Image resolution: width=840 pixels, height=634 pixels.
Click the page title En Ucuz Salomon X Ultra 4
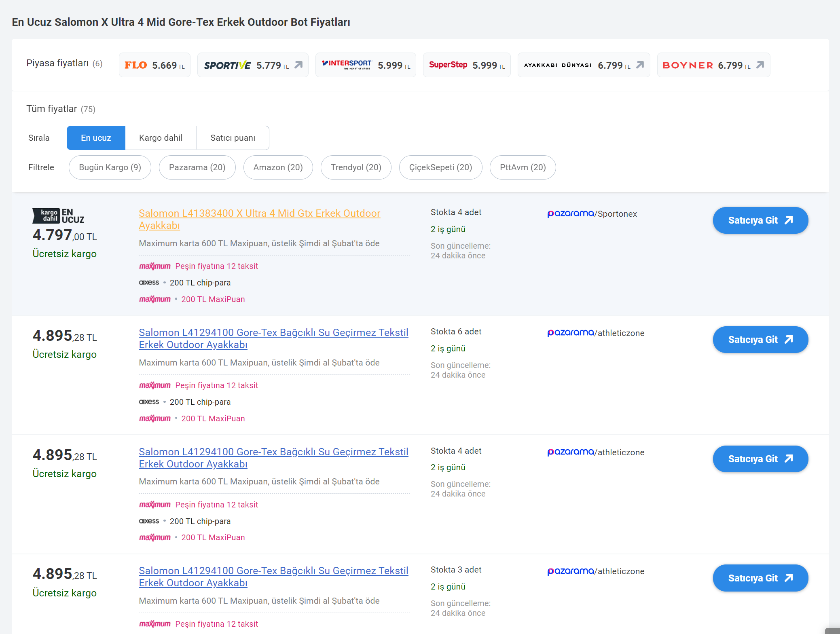coord(181,22)
